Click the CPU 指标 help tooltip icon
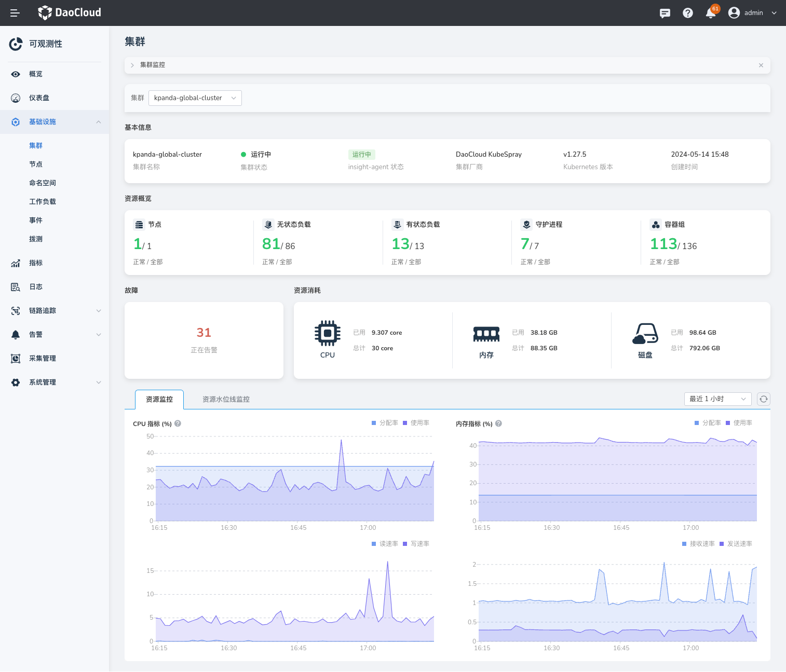The image size is (786, 672). click(x=178, y=423)
